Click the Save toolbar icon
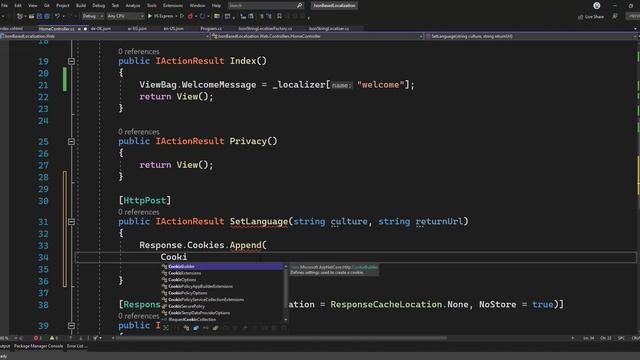Image resolution: width=640 pixels, height=360 pixels. tap(40, 16)
